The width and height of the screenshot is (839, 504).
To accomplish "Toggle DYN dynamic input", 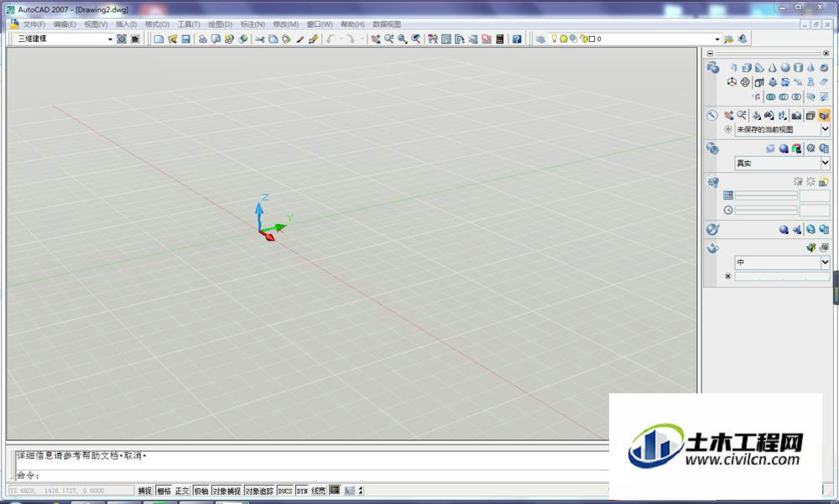I will [302, 491].
